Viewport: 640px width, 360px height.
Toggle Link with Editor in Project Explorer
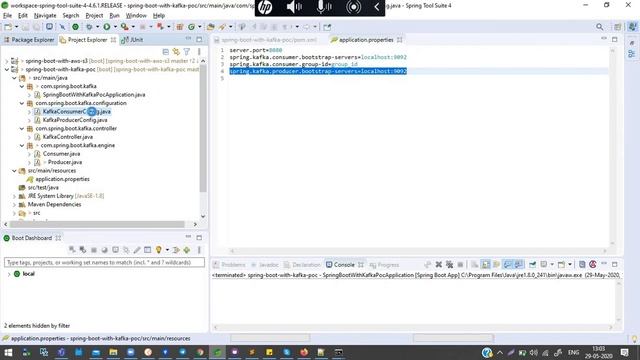(176, 52)
